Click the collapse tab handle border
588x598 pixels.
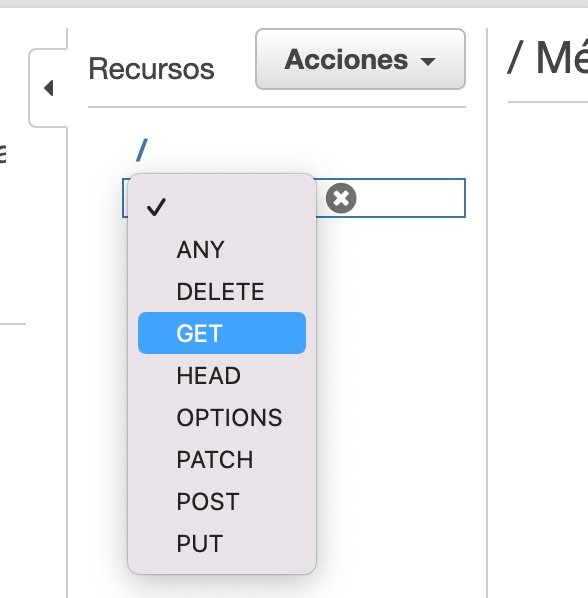30,88
